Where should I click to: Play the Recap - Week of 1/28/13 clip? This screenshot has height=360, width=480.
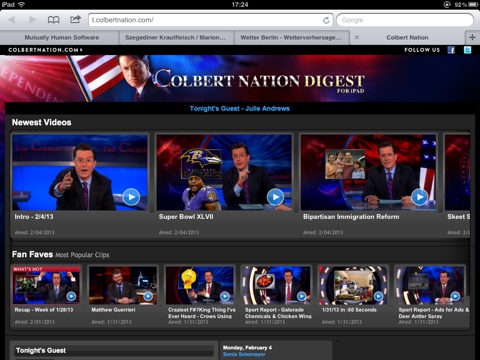coord(71,296)
